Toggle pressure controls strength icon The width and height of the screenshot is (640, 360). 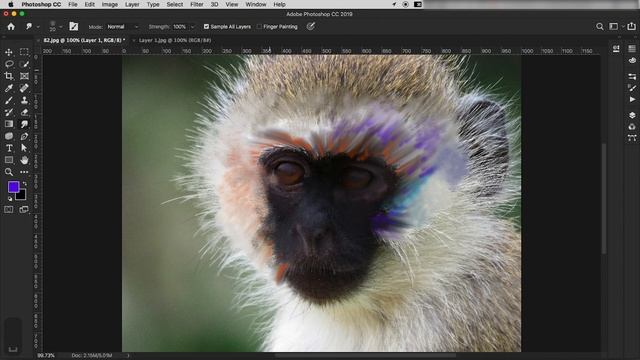pos(311,27)
